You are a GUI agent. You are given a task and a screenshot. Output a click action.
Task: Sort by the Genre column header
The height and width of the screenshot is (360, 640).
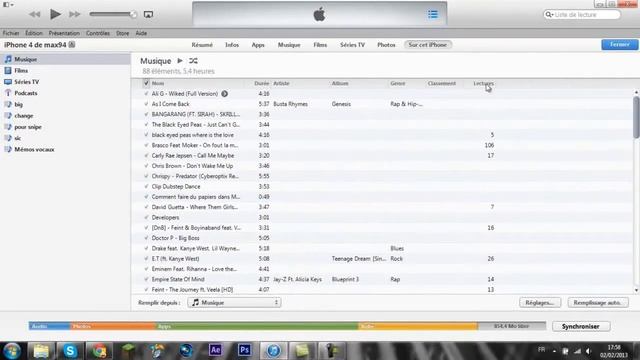tap(398, 83)
